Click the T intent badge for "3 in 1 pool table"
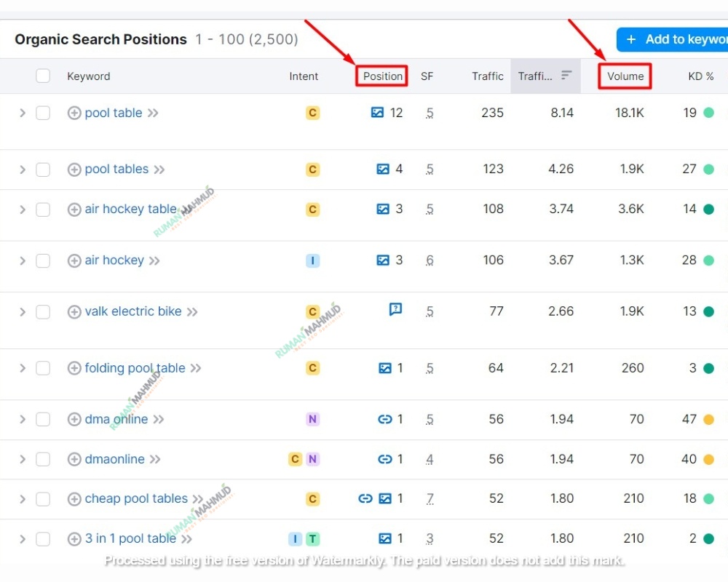The image size is (728, 582). tap(312, 538)
